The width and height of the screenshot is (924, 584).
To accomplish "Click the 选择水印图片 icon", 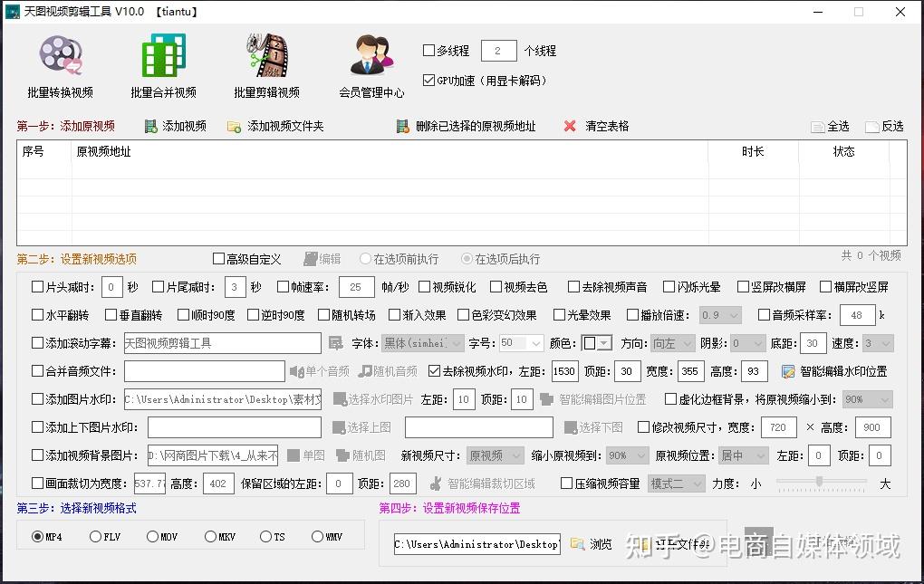I will 340,399.
